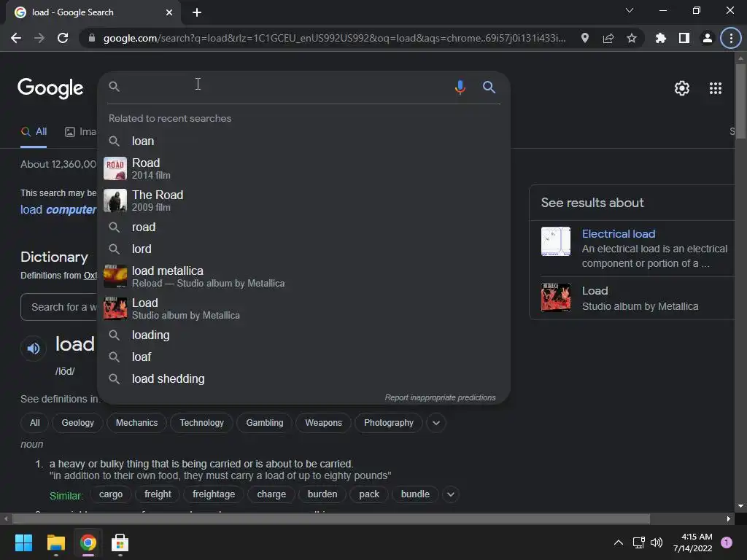747x560 pixels.
Task: Filter definitions by Mechanics
Action: click(136, 423)
